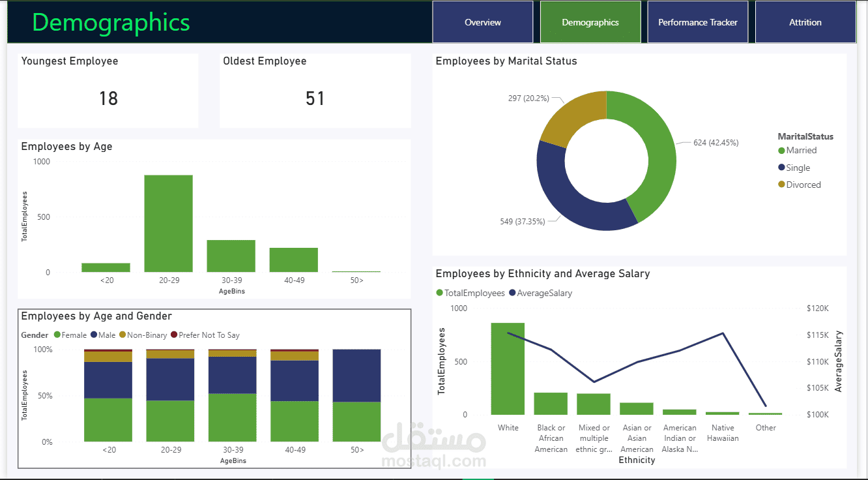
Task: Click the Non-Binary gender legend marker
Action: pos(123,335)
